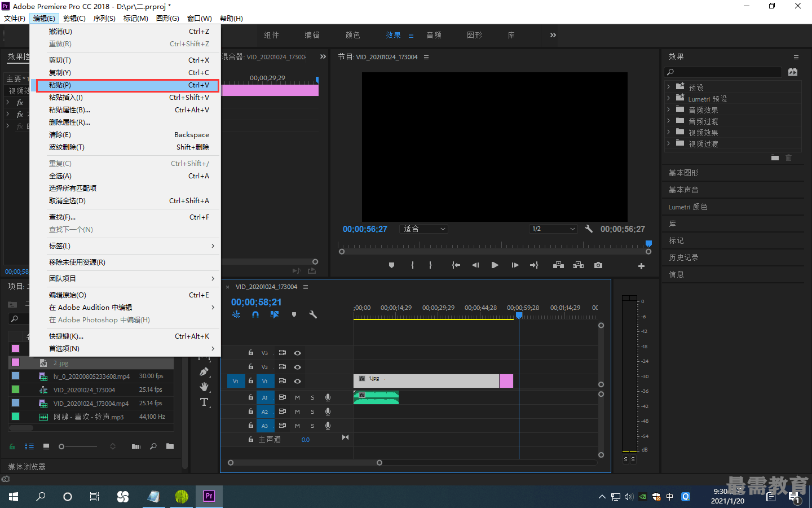Add marker in Program monitor transport
This screenshot has width=812, height=508.
point(391,265)
